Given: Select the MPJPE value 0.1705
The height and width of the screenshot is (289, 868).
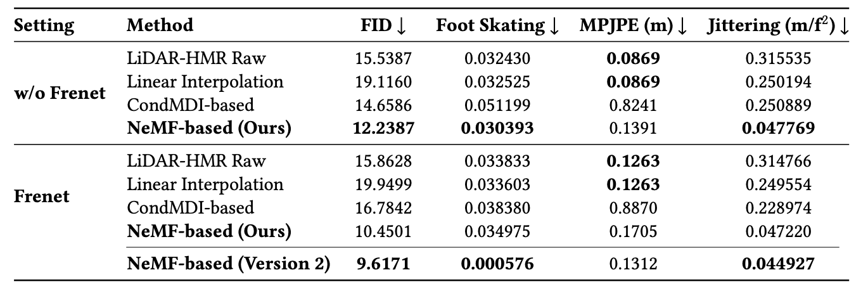Looking at the screenshot, I should 633,231.
